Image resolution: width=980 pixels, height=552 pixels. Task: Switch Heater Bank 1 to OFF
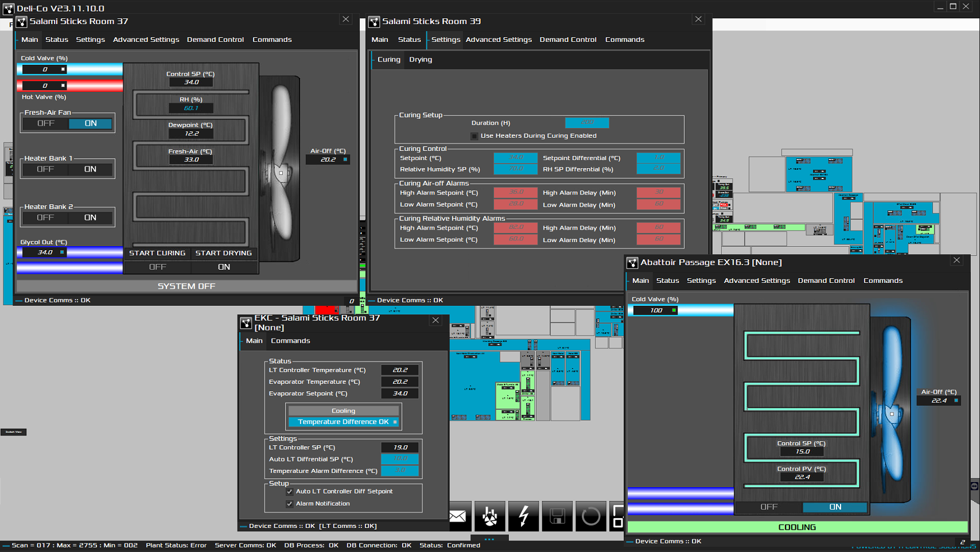(x=45, y=169)
